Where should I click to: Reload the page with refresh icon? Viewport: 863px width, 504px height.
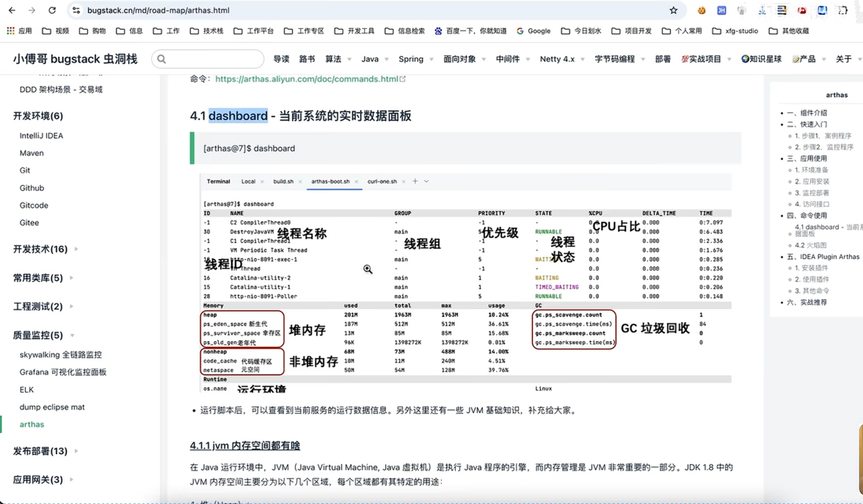pyautogui.click(x=52, y=10)
